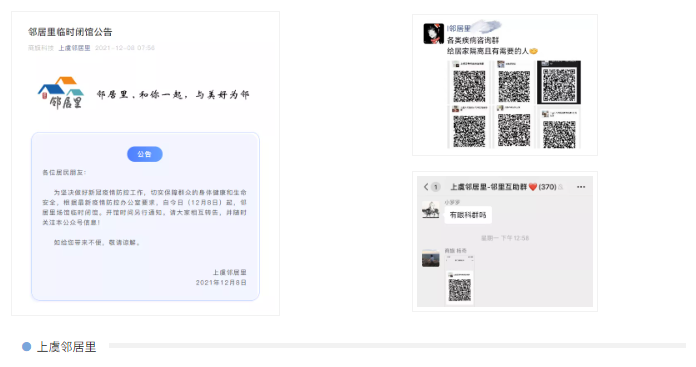Click the dark avatar of the Moments poster
Image resolution: width=696 pixels, height=367 pixels.
(x=433, y=34)
